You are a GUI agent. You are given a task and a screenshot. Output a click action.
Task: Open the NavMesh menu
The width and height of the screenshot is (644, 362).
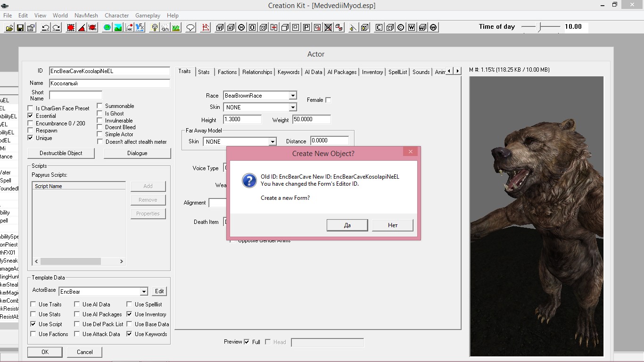pyautogui.click(x=86, y=16)
